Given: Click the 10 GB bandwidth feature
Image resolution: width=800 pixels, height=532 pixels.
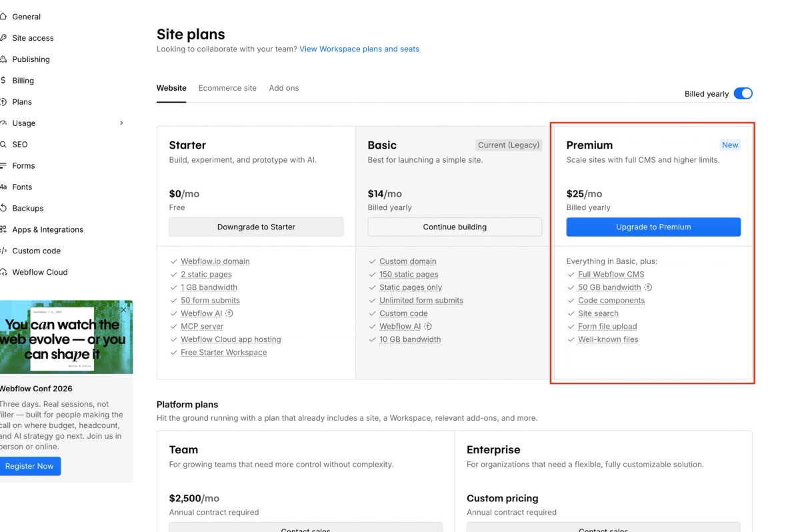Looking at the screenshot, I should (410, 339).
